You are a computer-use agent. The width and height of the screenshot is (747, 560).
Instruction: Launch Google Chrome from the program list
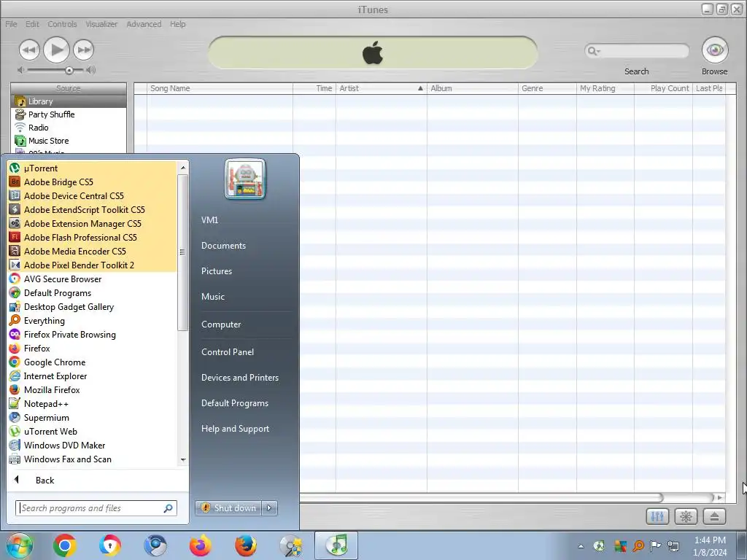93,362
